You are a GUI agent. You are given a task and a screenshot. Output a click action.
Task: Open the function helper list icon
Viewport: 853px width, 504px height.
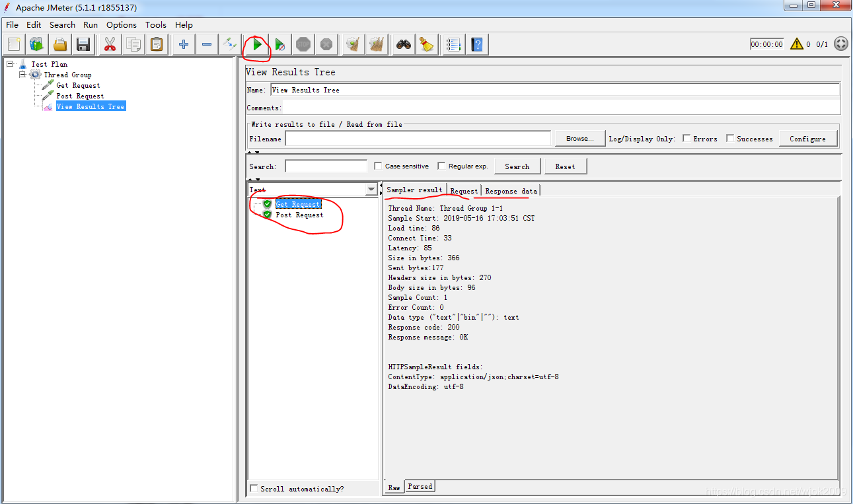click(x=453, y=45)
